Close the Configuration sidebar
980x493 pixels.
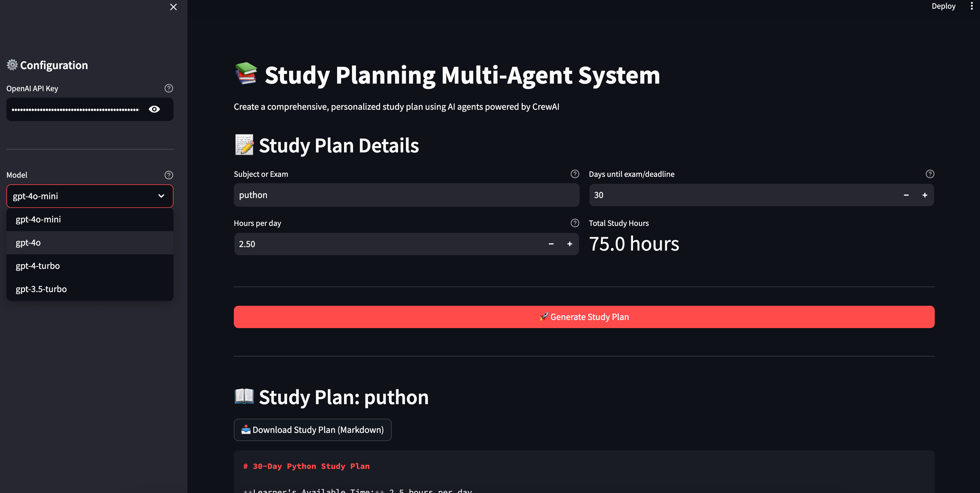click(x=173, y=7)
